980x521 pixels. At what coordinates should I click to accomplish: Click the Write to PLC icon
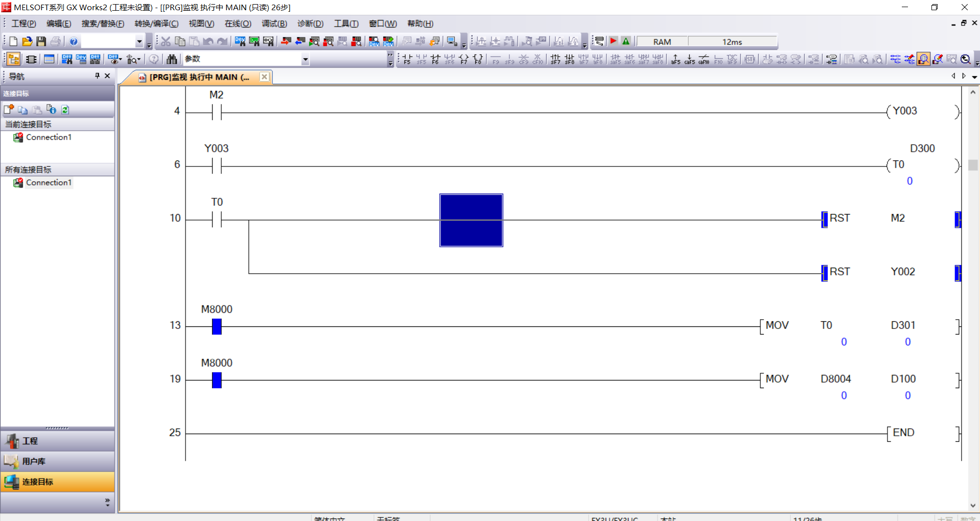[x=286, y=41]
